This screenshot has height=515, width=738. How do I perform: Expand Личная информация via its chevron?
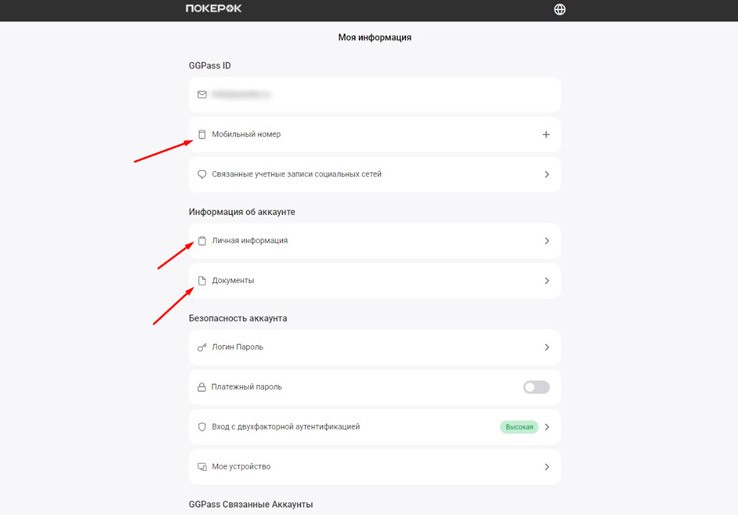point(547,241)
